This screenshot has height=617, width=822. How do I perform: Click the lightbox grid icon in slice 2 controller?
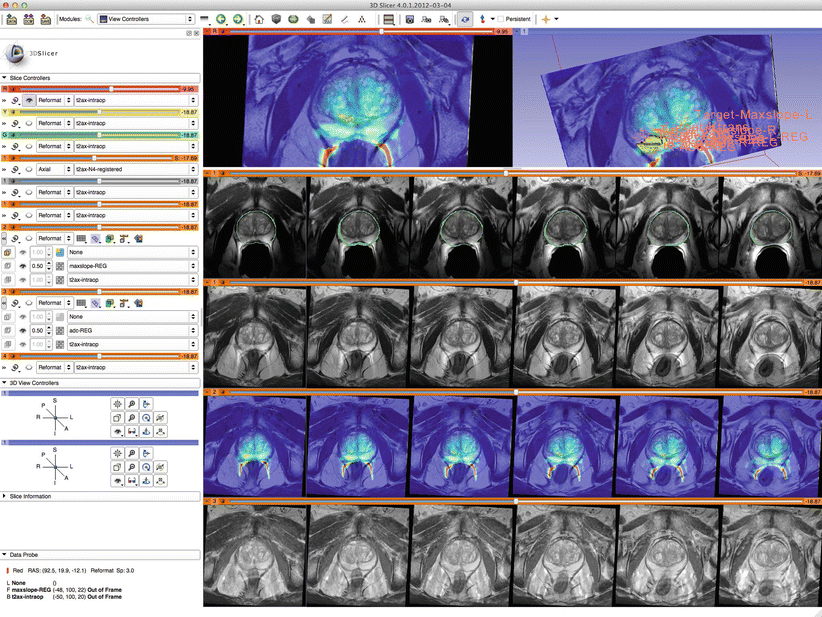point(81,239)
